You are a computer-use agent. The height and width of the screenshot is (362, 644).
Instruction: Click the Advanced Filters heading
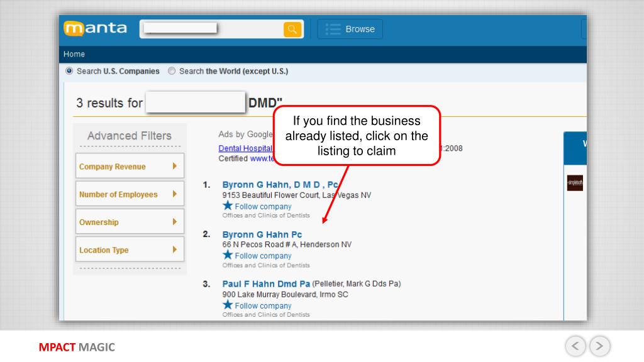pyautogui.click(x=130, y=136)
